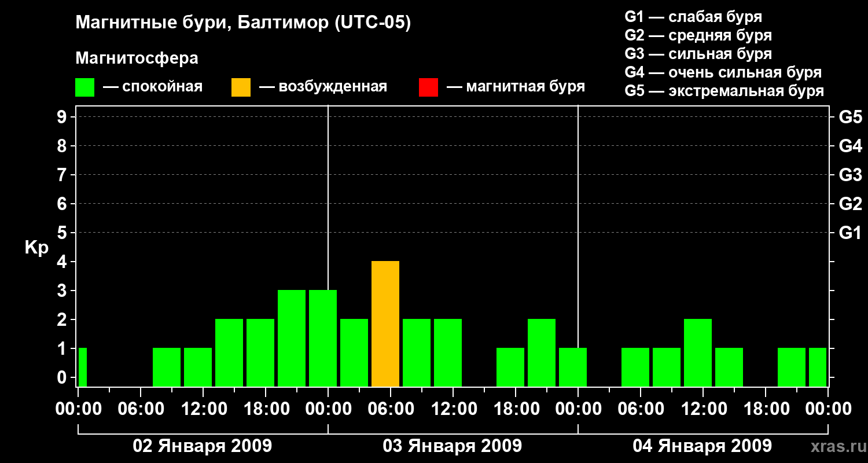Select the orange Kp 4 bar
Viewport: 868px width, 463px height.
pyautogui.click(x=385, y=324)
